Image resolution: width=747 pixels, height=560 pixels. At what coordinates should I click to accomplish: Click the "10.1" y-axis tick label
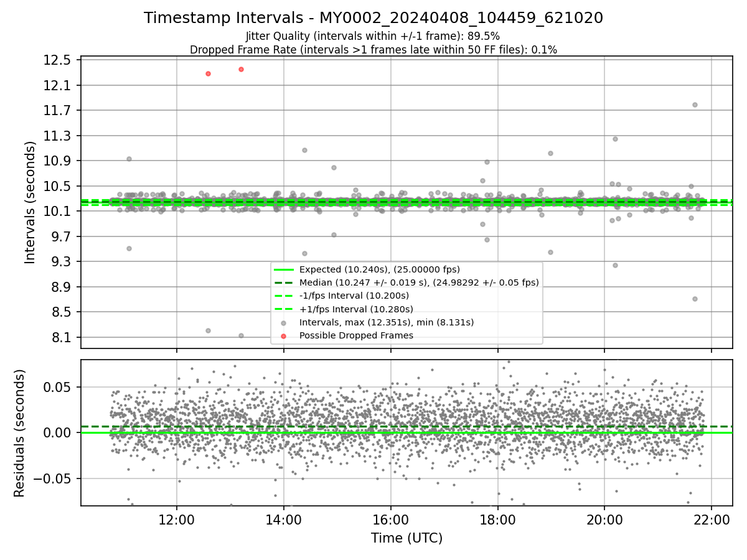pos(59,212)
